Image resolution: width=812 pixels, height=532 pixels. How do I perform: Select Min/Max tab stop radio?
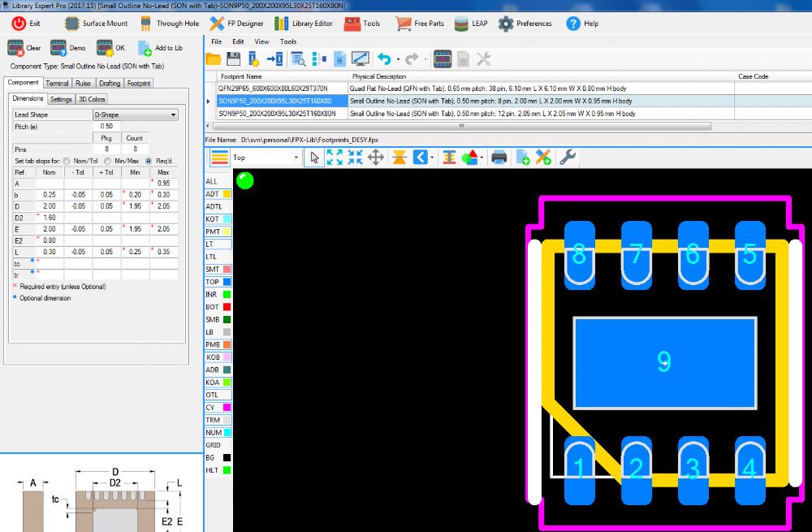pos(107,161)
